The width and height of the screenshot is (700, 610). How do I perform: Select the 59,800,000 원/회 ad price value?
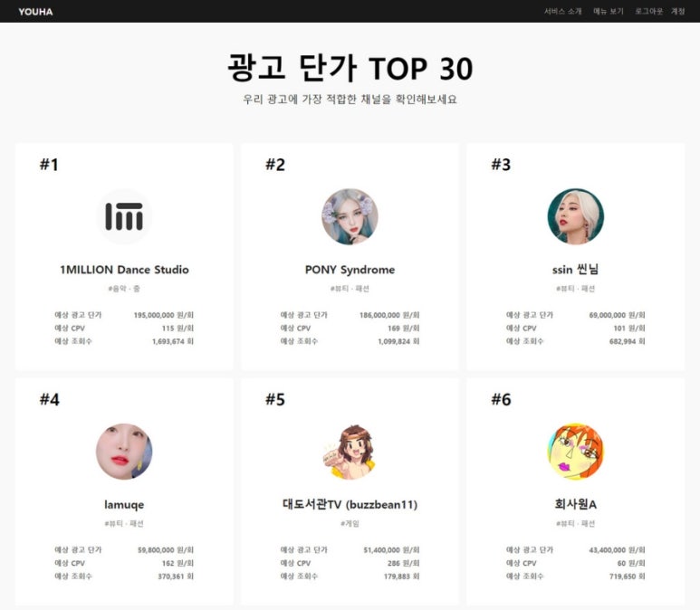pyautogui.click(x=166, y=550)
